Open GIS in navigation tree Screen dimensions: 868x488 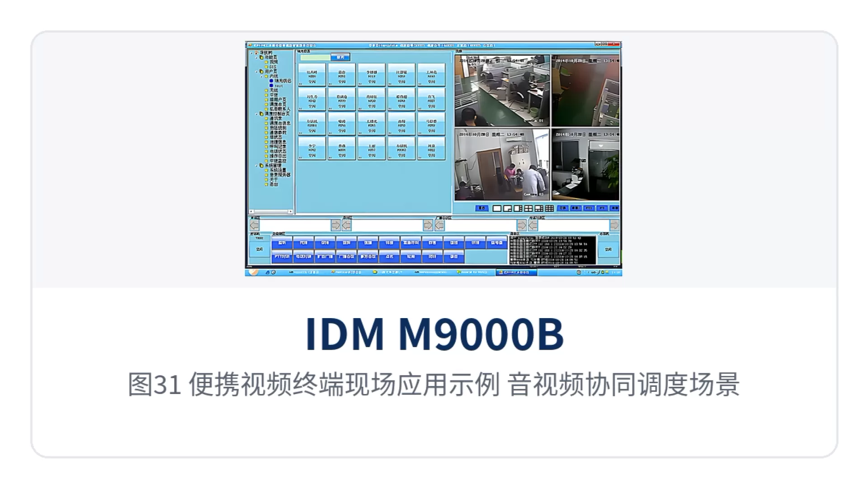click(273, 67)
